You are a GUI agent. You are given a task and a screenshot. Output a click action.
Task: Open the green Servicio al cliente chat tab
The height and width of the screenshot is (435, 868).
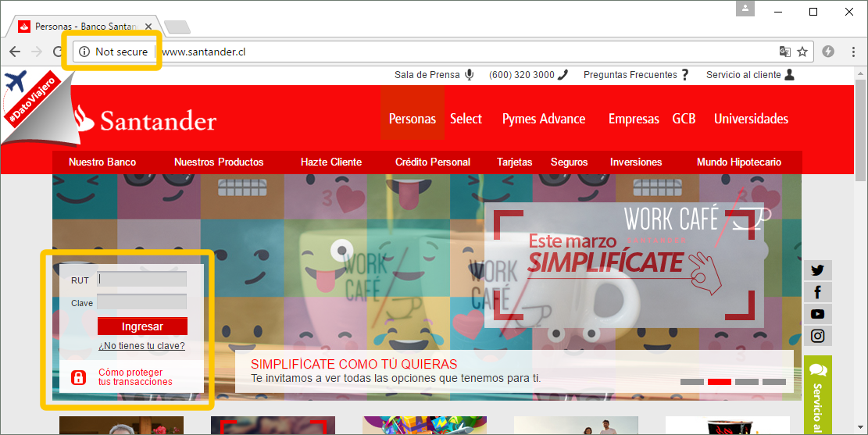coord(818,394)
